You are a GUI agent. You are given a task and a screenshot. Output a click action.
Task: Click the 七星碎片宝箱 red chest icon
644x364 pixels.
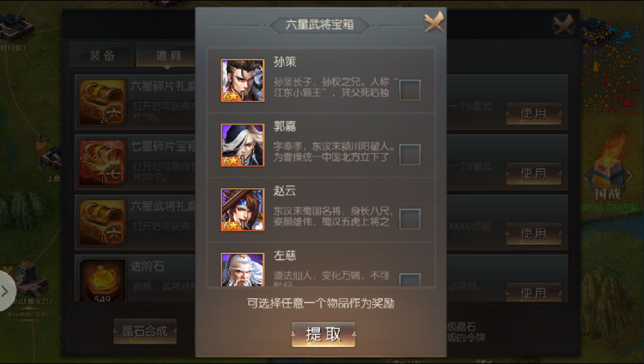point(102,162)
